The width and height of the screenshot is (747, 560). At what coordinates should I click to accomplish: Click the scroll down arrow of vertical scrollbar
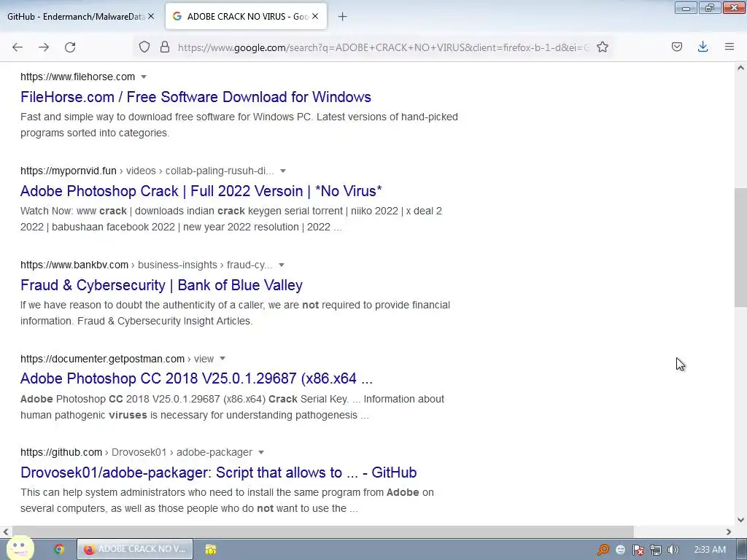pos(740,520)
